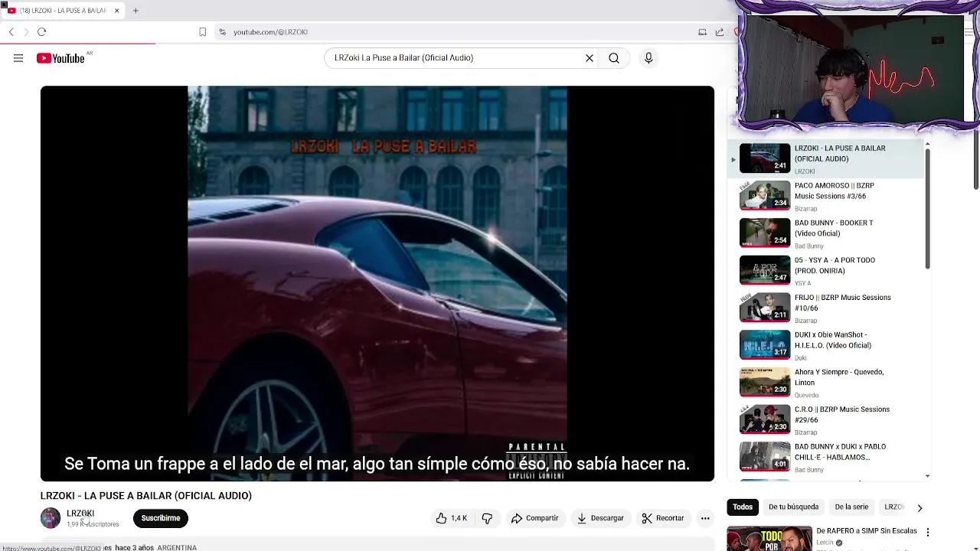The image size is (980, 551).
Task: Click the "Bizarrap" channel under PACO AMOROSO
Action: tap(805, 209)
